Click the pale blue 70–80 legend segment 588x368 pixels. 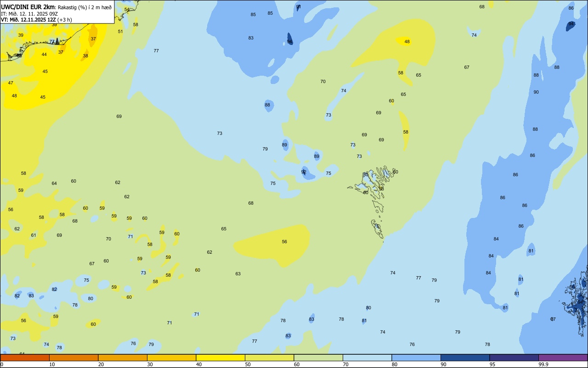point(367,357)
